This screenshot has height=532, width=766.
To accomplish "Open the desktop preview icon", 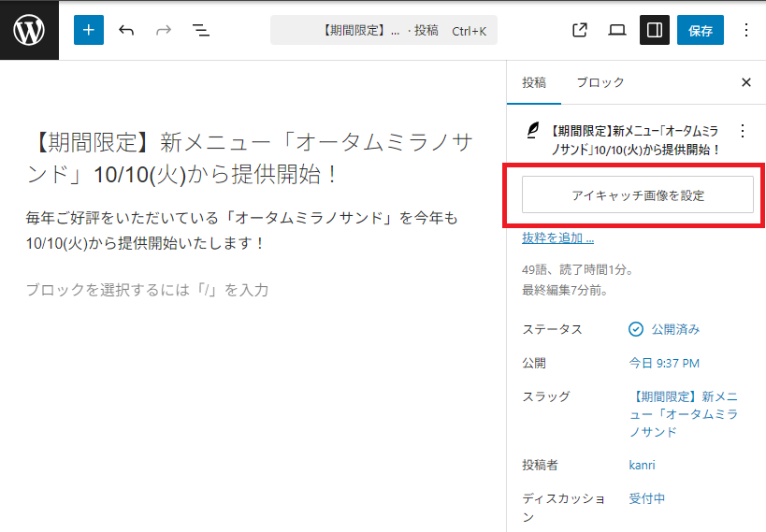I will click(617, 30).
